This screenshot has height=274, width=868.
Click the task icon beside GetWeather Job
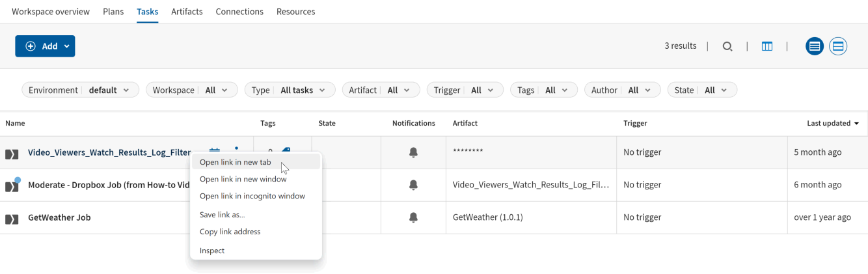[12, 219]
